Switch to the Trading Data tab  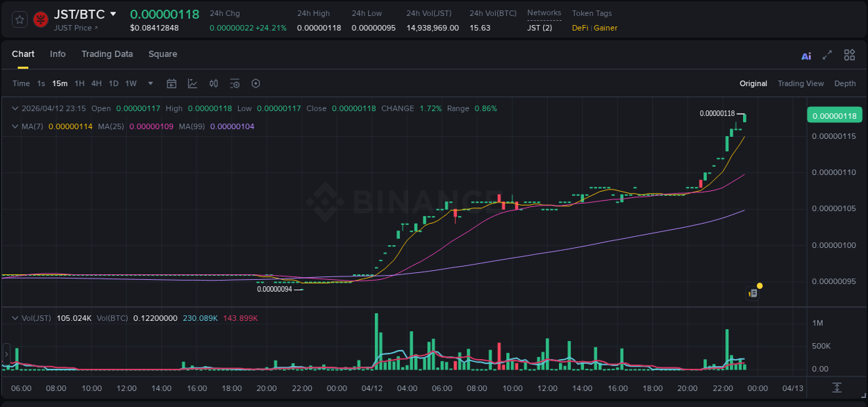[107, 54]
